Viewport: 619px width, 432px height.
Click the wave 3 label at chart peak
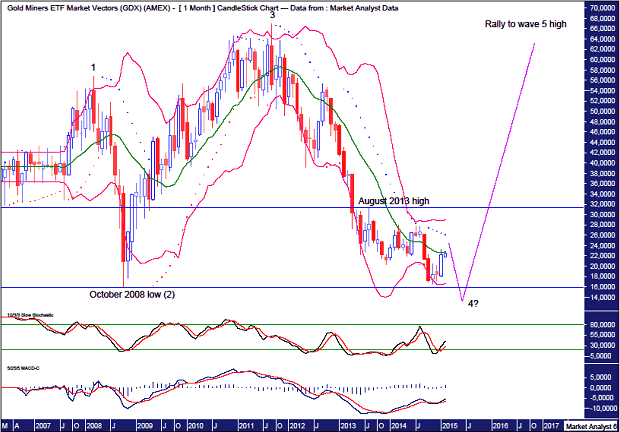pyautogui.click(x=273, y=15)
